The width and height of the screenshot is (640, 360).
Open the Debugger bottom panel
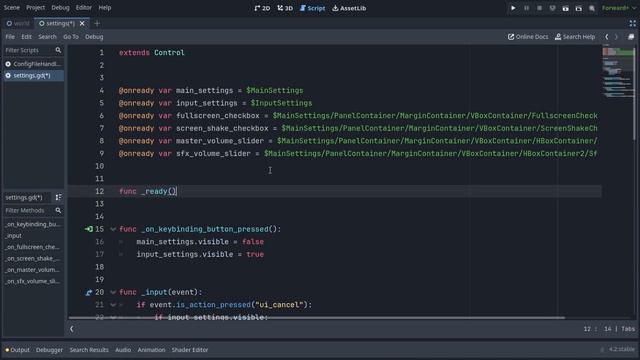click(49, 350)
